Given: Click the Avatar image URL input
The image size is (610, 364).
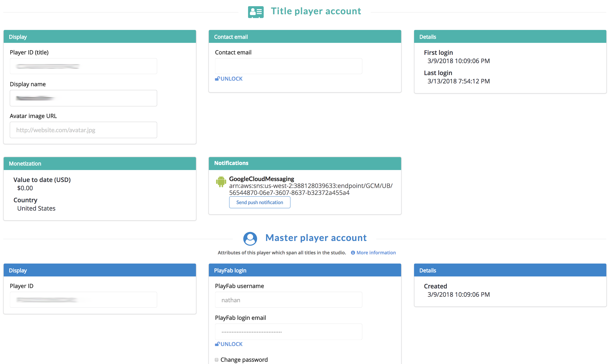Looking at the screenshot, I should (83, 130).
